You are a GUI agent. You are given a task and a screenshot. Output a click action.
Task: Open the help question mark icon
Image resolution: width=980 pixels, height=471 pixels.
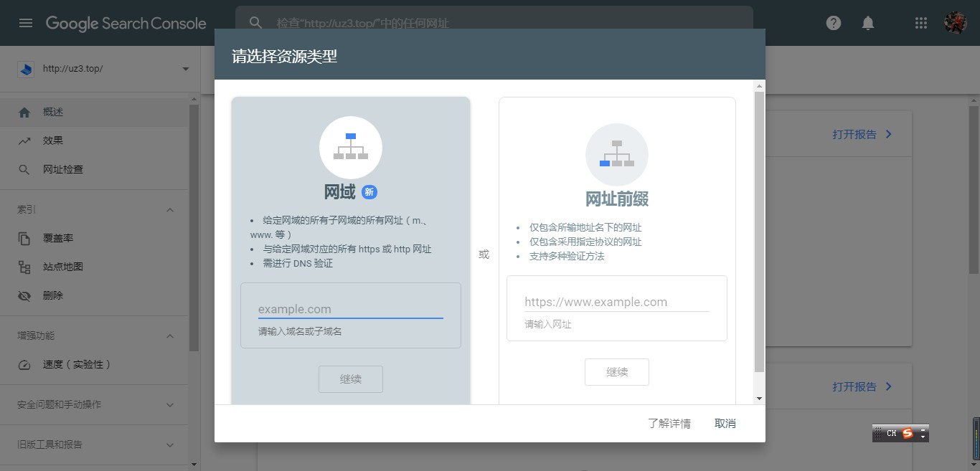point(833,23)
